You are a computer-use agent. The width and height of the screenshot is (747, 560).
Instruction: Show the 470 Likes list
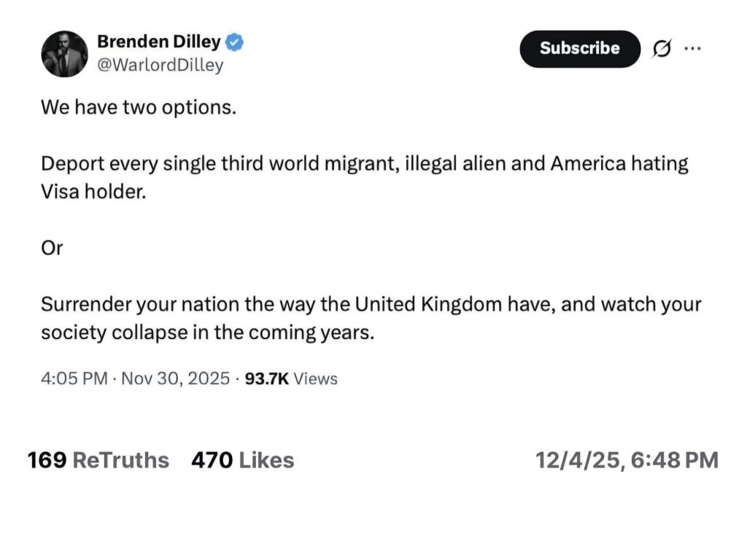242,460
